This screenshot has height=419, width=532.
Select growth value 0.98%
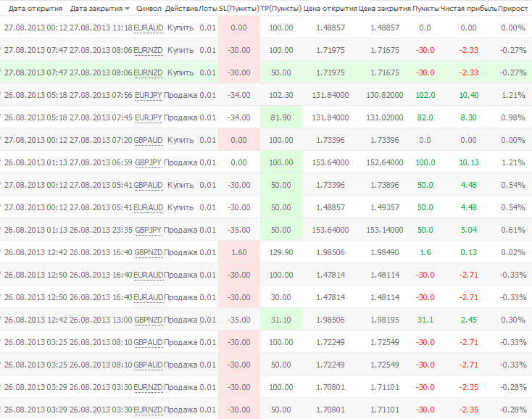point(513,117)
